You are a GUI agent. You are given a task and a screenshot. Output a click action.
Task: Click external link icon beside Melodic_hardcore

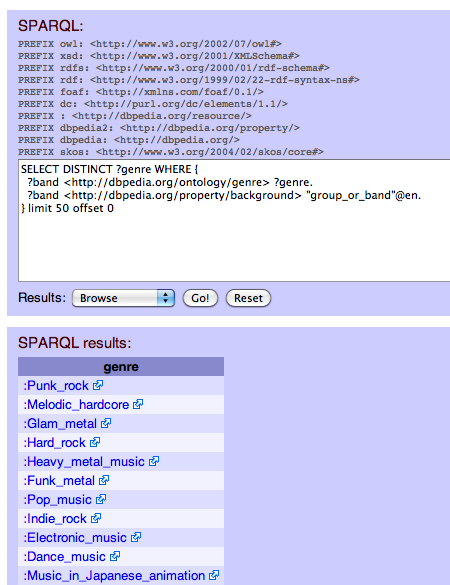[x=138, y=404]
